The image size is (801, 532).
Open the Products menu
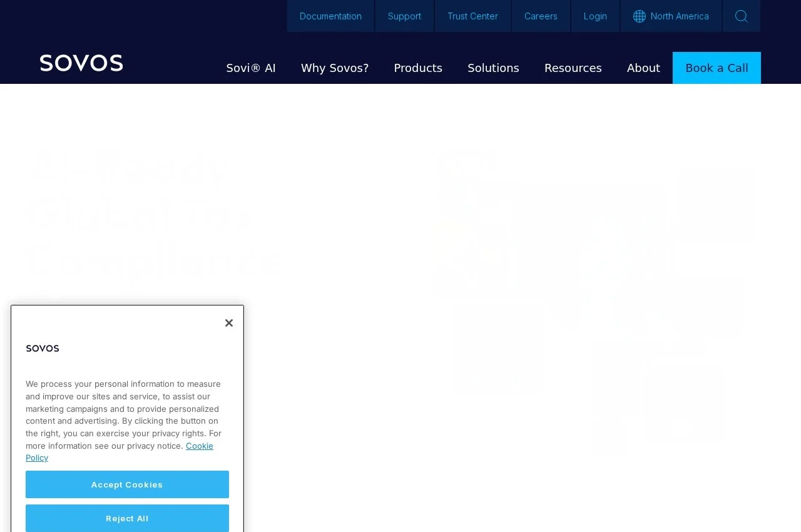(x=418, y=68)
